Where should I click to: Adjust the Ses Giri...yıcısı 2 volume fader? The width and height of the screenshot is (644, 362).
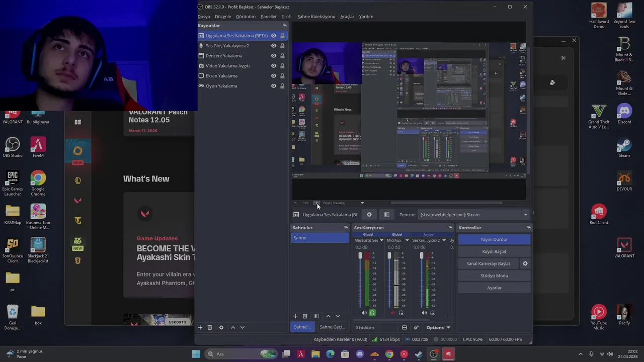click(x=422, y=256)
